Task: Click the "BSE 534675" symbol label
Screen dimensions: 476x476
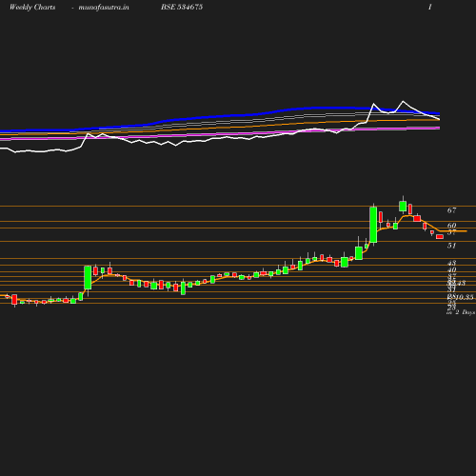Action: click(x=182, y=7)
